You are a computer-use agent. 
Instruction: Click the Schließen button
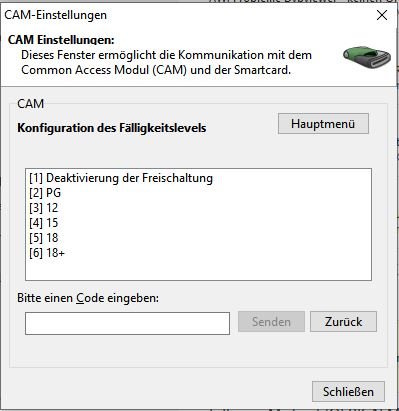pos(348,392)
